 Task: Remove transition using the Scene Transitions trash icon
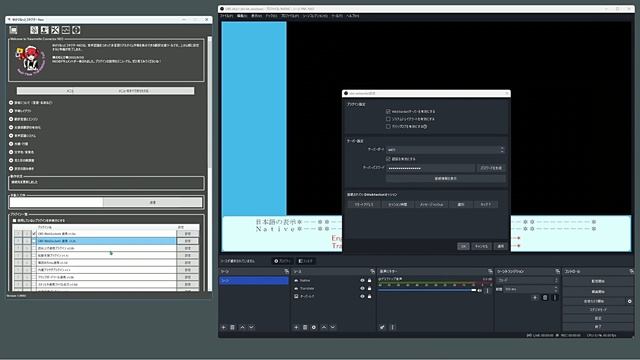(x=545, y=298)
